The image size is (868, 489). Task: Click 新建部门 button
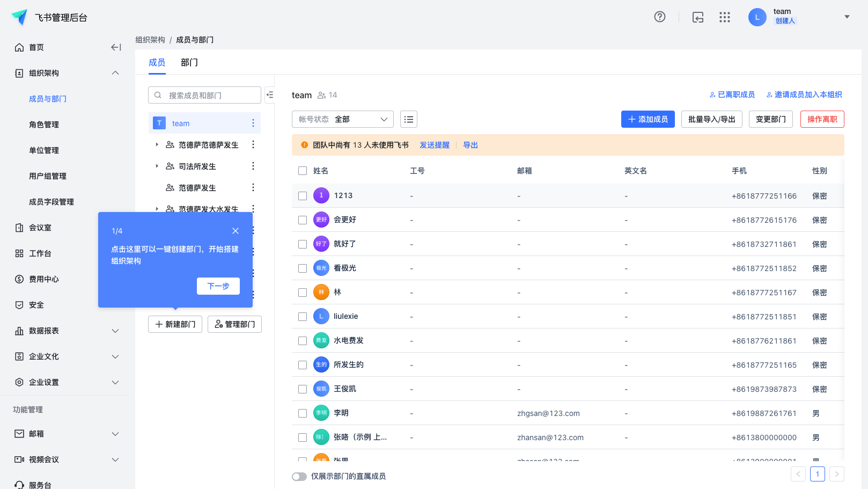(x=175, y=324)
